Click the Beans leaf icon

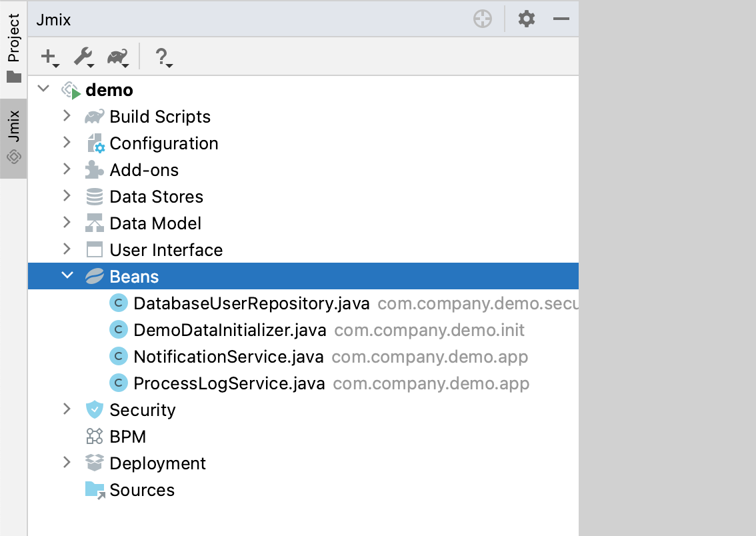coord(95,276)
